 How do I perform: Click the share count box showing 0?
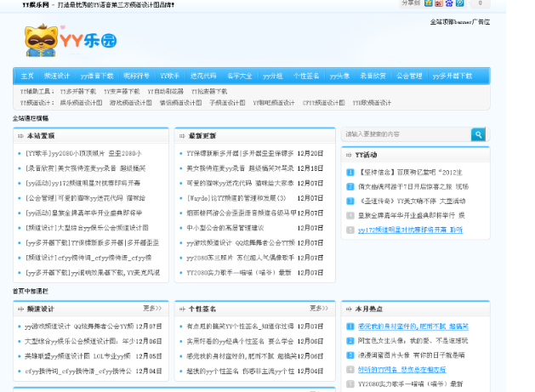(480, 3)
